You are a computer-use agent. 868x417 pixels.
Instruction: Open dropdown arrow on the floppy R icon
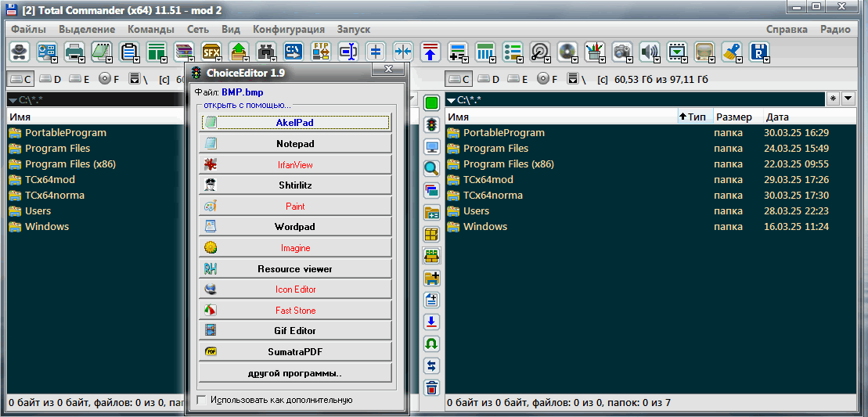[x=767, y=58]
